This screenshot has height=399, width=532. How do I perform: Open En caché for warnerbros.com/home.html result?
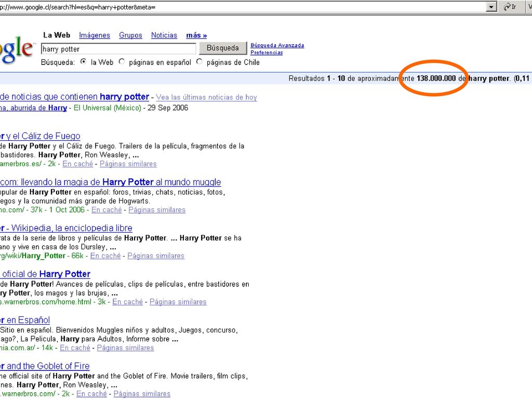point(128,302)
